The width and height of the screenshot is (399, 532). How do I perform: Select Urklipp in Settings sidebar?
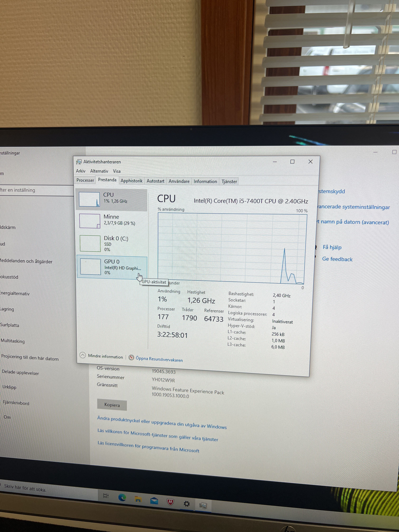pyautogui.click(x=9, y=387)
